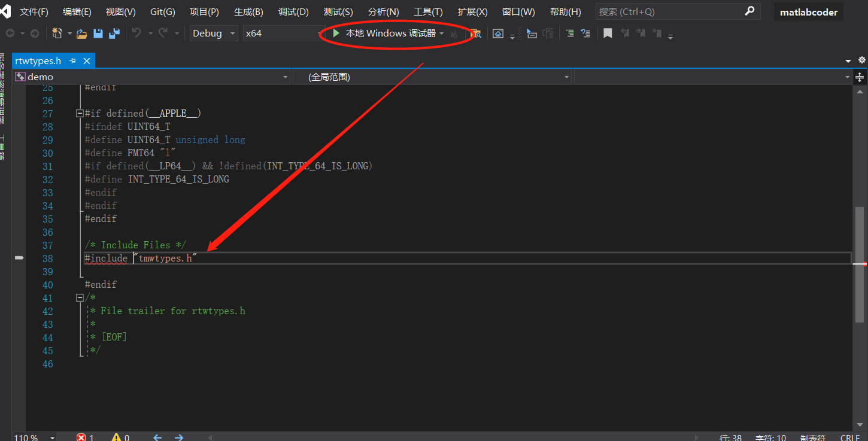This screenshot has width=868, height=441.
Task: Open Find in Files search
Action: (x=477, y=34)
